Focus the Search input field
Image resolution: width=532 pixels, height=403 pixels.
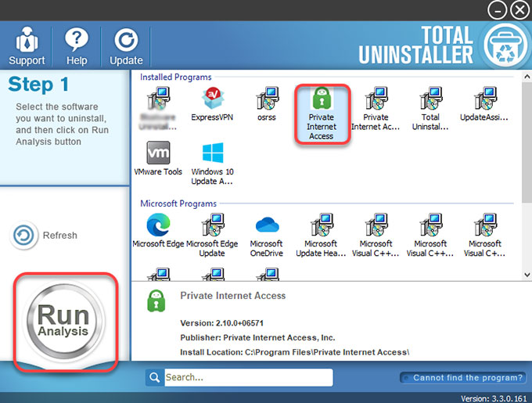[248, 377]
